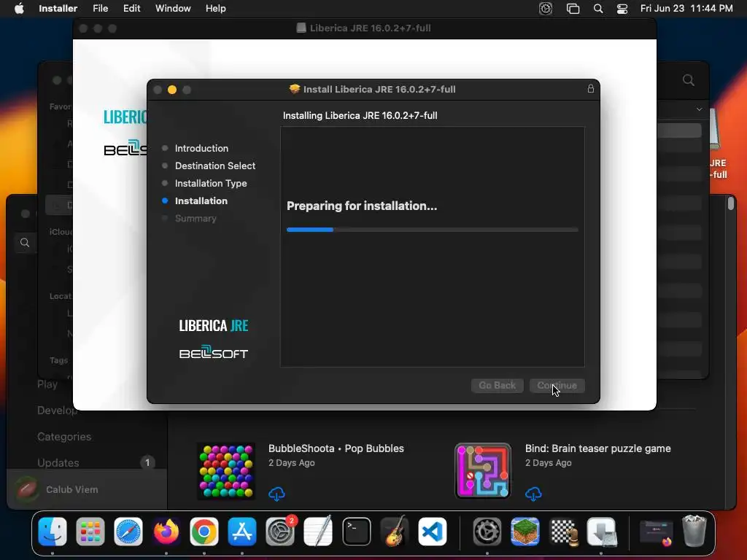Click the Stage Manager icon in menu bar
This screenshot has width=747, height=560.
pos(573,9)
